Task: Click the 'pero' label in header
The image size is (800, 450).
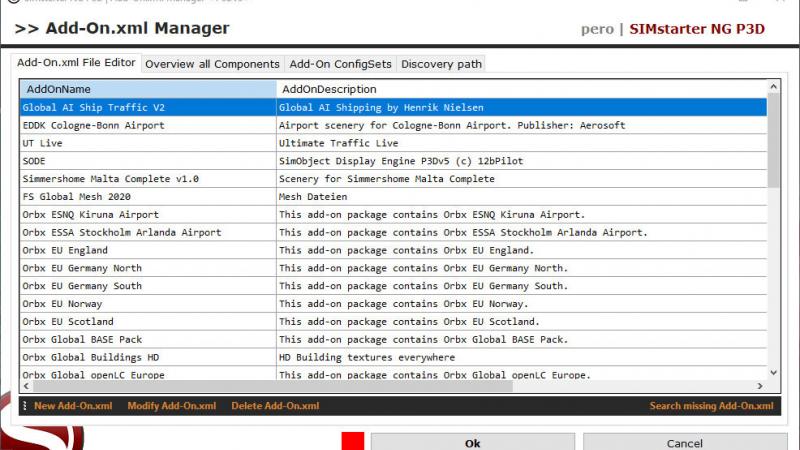Action: tap(597, 30)
